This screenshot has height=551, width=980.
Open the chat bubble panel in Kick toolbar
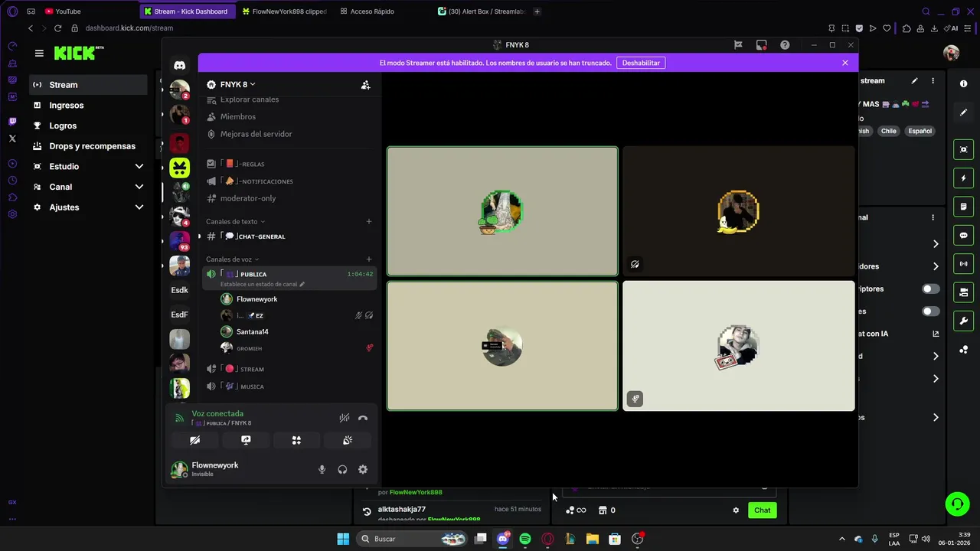963,236
